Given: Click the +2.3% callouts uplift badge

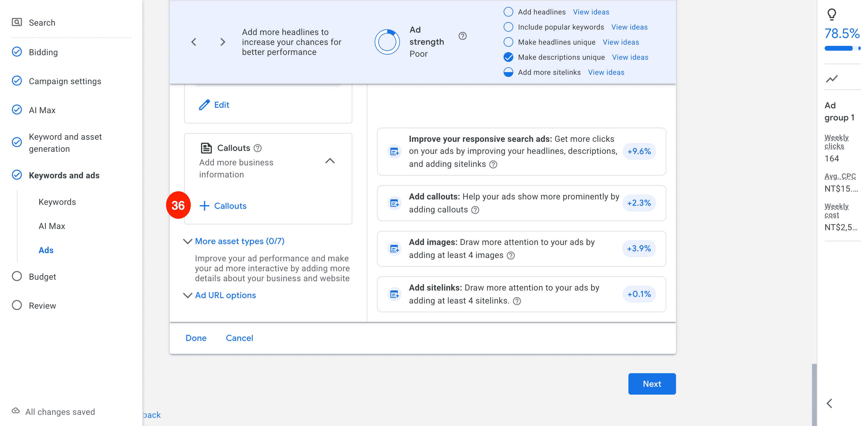Looking at the screenshot, I should [x=639, y=203].
